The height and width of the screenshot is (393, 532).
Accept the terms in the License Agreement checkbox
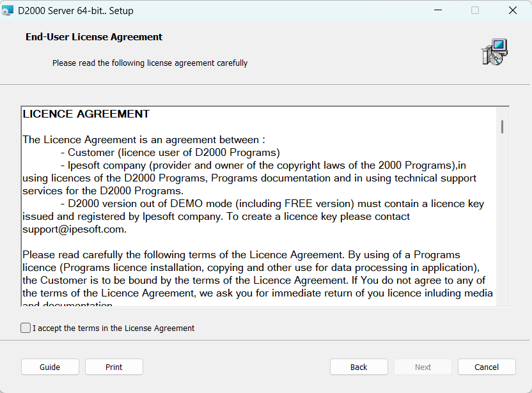[26, 328]
